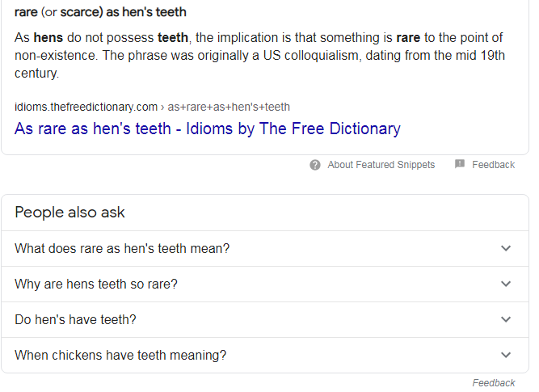Click the feedback flag icon under the snippet
Screen dimensions: 539x392
(x=460, y=164)
